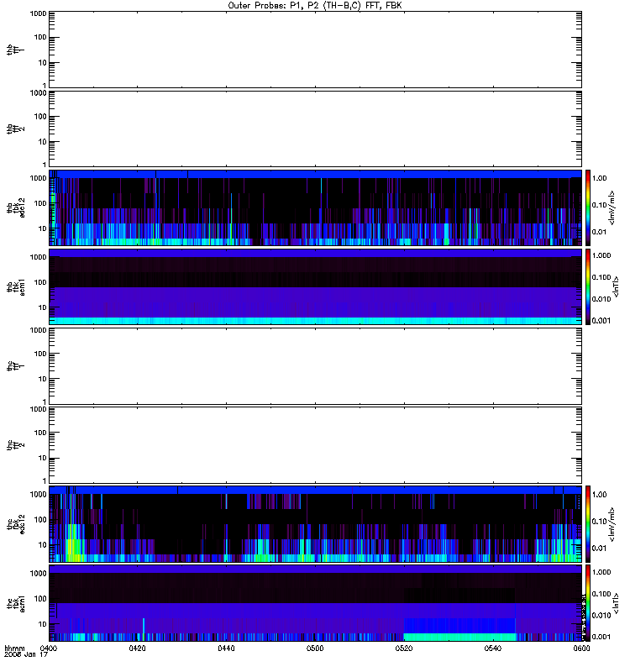Click the thc fbk scm1 spectrogram panel

click(315, 603)
